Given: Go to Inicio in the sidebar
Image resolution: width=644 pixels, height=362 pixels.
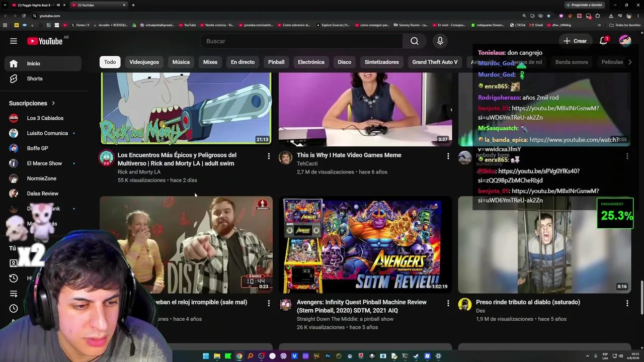Looking at the screenshot, I should click(x=43, y=63).
